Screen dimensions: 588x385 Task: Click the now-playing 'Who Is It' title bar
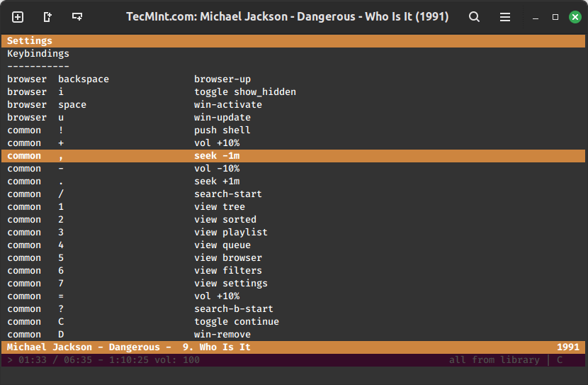coord(293,347)
